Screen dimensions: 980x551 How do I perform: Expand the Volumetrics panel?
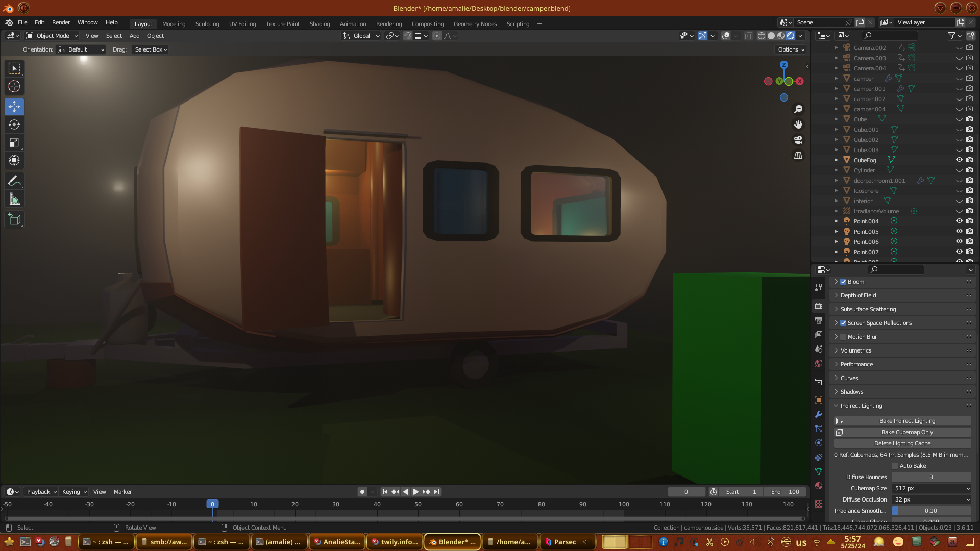tap(856, 350)
